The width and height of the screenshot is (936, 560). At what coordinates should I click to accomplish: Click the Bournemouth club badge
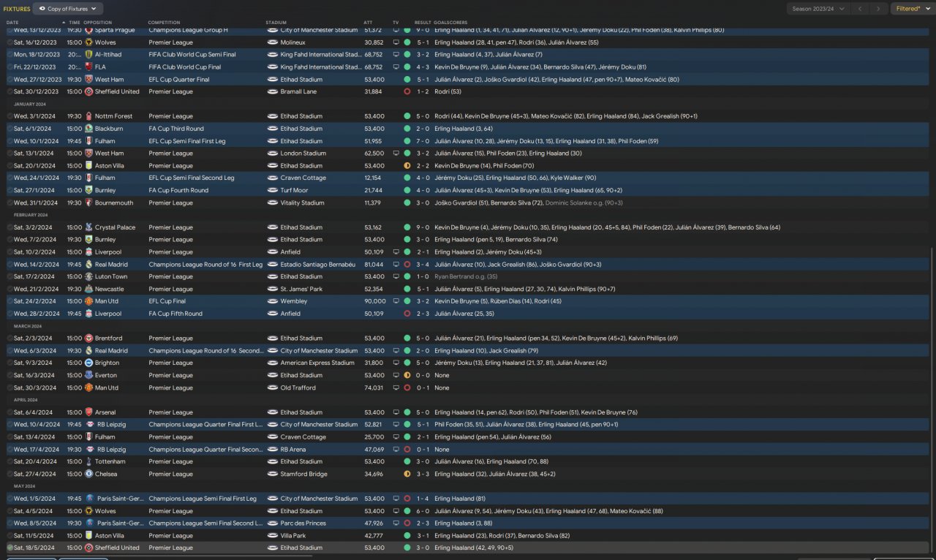(88, 203)
